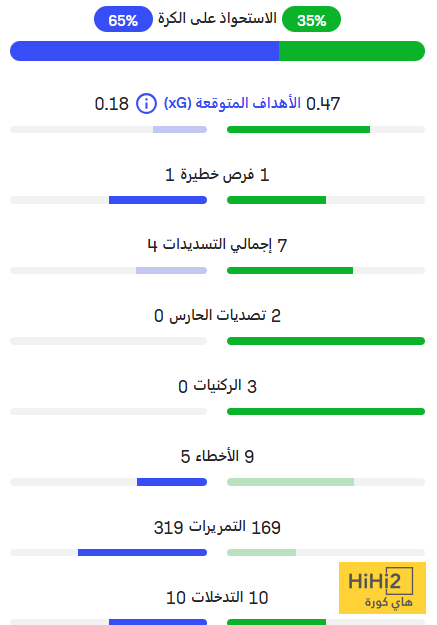Click the 65% possession badge

coord(123,19)
